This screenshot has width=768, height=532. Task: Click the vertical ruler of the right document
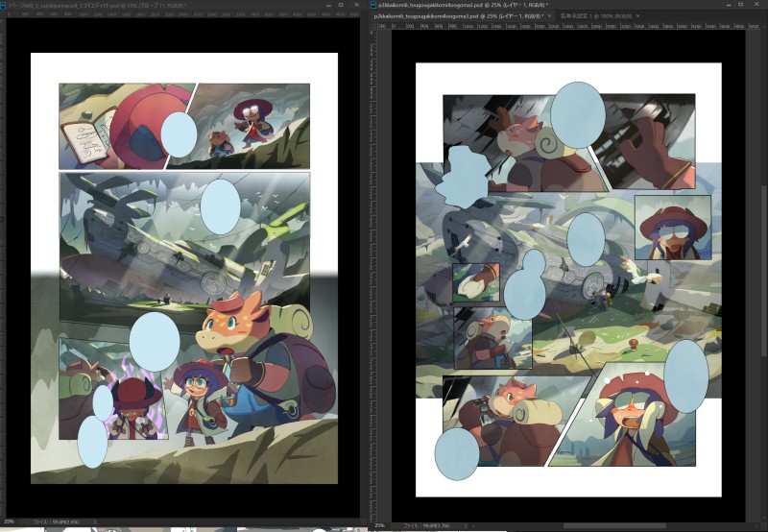click(372, 275)
